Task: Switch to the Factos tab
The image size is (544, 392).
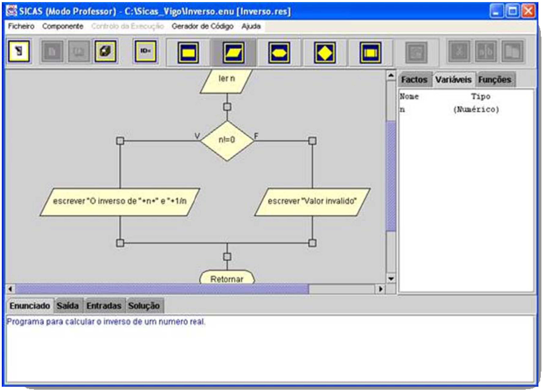Action: coord(414,80)
